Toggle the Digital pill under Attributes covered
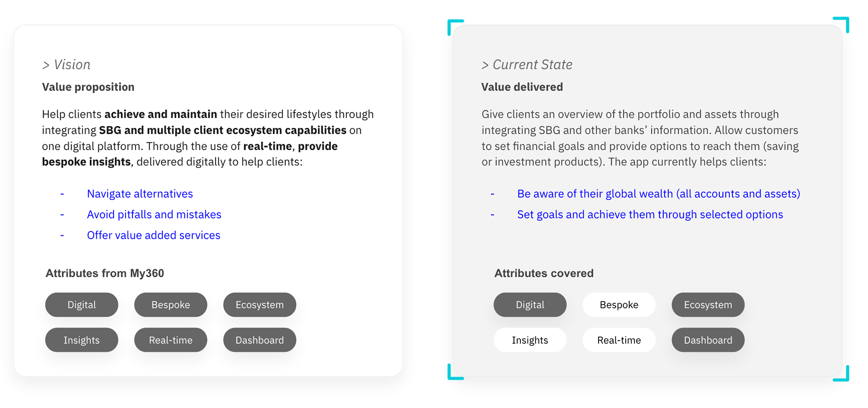Viewport: 868px width, 408px height. coord(530,304)
